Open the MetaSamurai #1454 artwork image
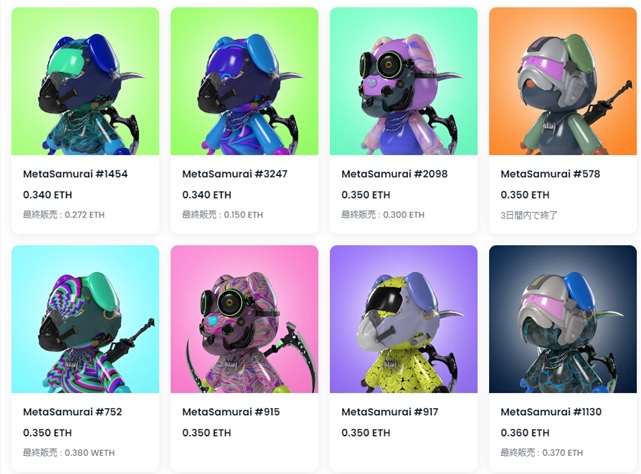This screenshot has width=641, height=474. coord(85,81)
